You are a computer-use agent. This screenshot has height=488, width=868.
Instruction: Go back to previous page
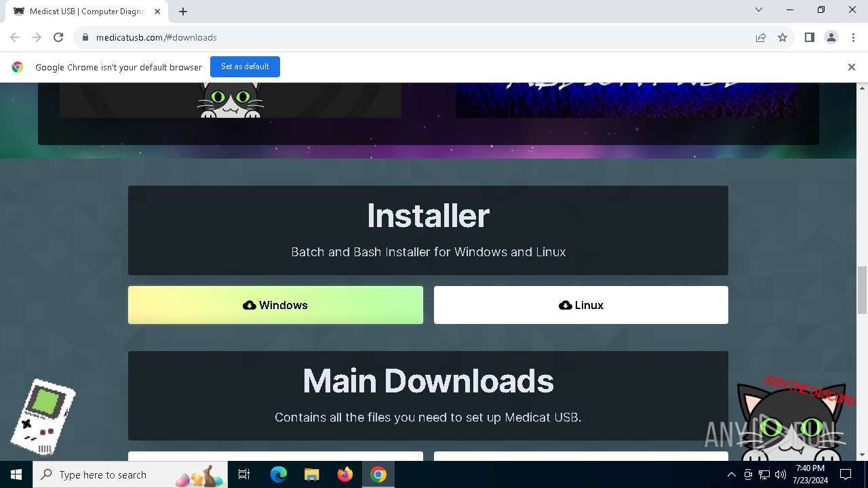click(x=15, y=37)
